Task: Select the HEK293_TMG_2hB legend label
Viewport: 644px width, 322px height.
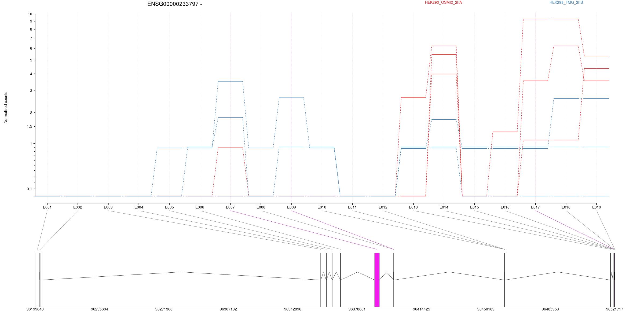Action: point(566,2)
